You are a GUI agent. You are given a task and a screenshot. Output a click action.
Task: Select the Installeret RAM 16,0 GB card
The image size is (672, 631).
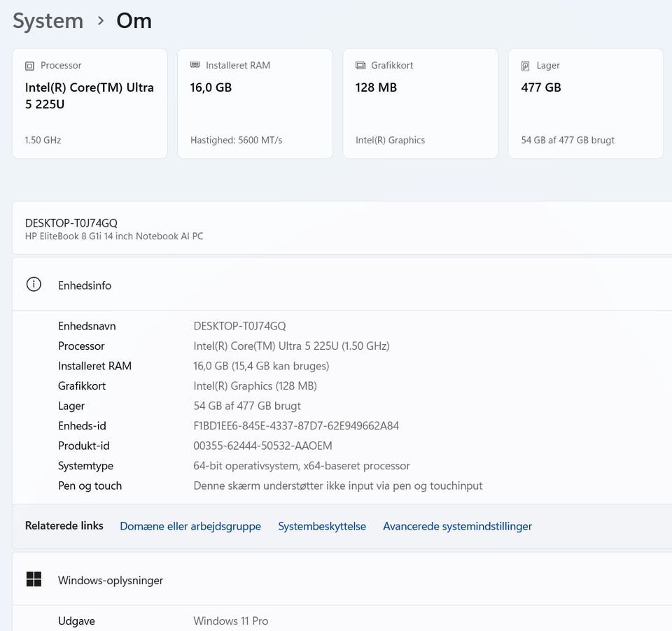(x=255, y=104)
